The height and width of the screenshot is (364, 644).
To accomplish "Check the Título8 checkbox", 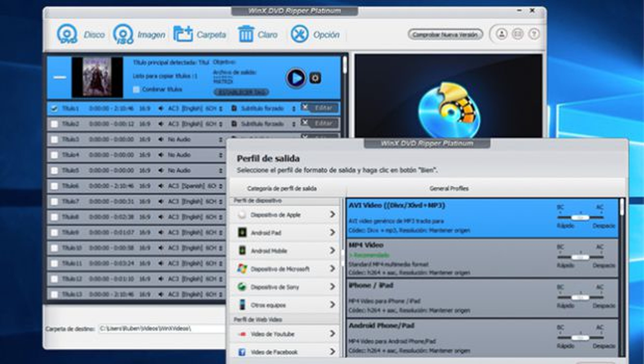I will pyautogui.click(x=54, y=217).
